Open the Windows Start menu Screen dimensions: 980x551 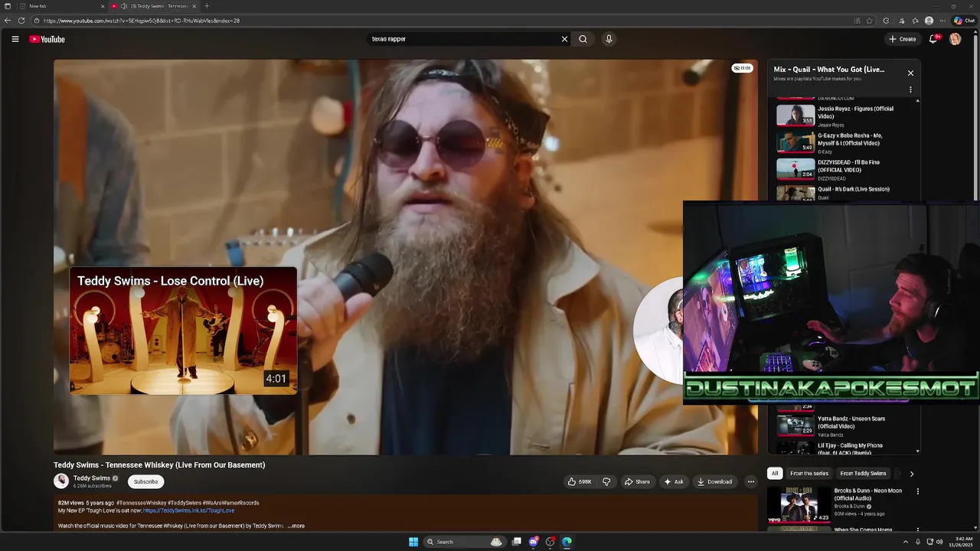[x=413, y=542]
